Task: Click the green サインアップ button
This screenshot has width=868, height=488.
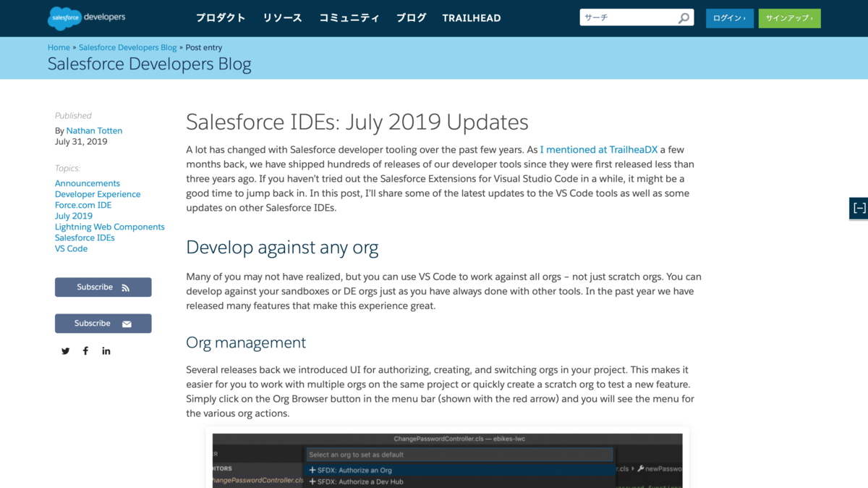Action: click(x=789, y=18)
